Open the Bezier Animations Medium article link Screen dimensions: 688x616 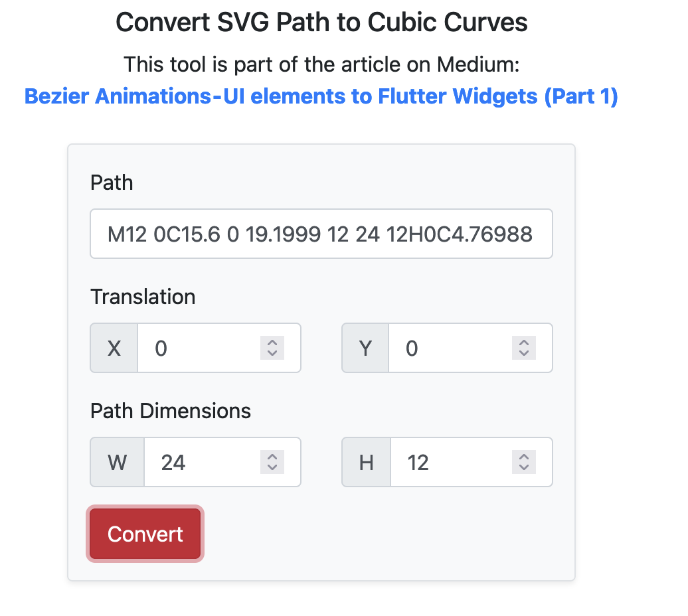click(321, 96)
